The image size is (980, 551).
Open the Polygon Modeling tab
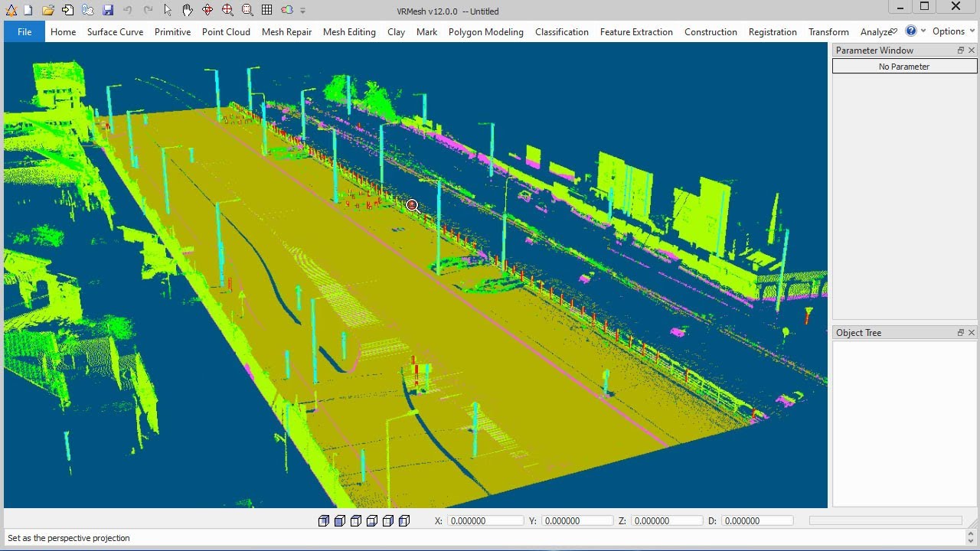point(485,31)
